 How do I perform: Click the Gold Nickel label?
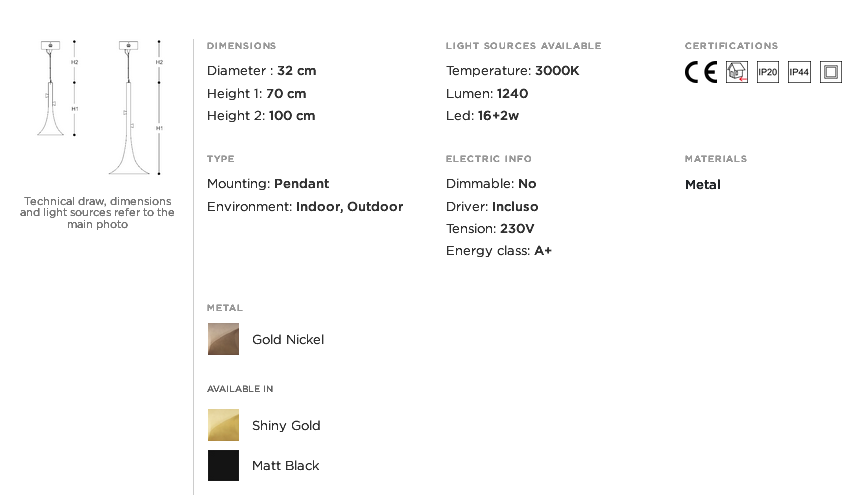(288, 340)
